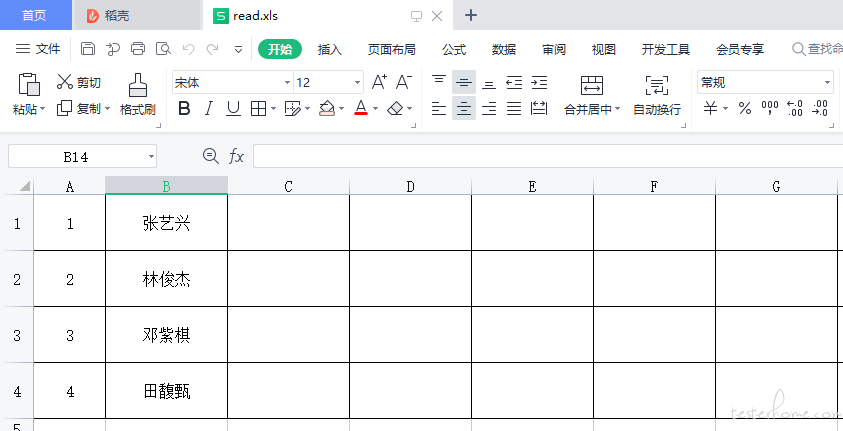Toggle Underline formatting
Image resolution: width=843 pixels, height=431 pixels.
tap(233, 109)
